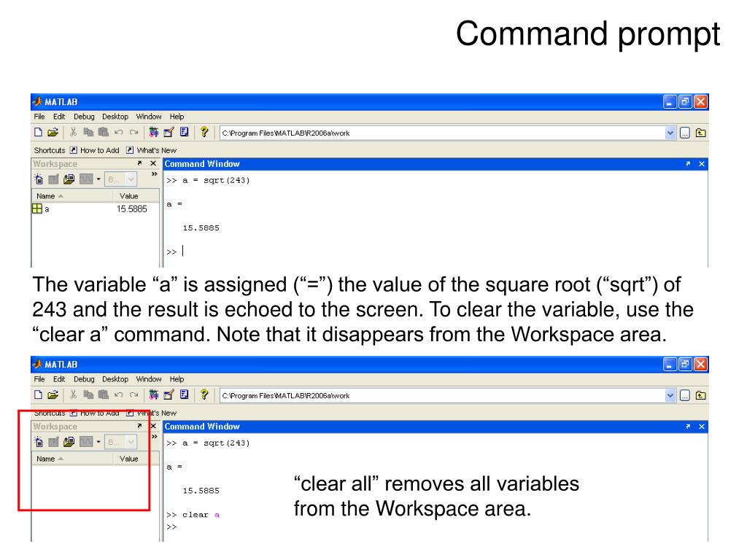Screen dimensions: 747x560
Task: Close upper Workspace panel with X
Action: 153,163
